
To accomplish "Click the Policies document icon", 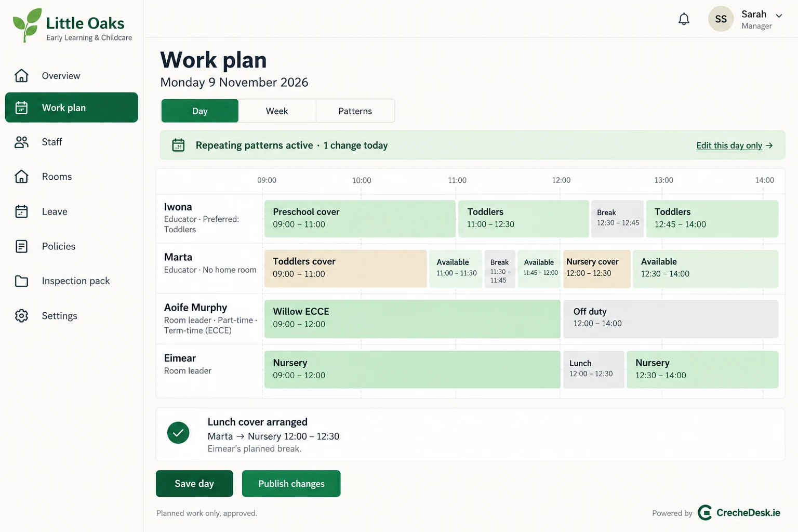I will click(21, 246).
